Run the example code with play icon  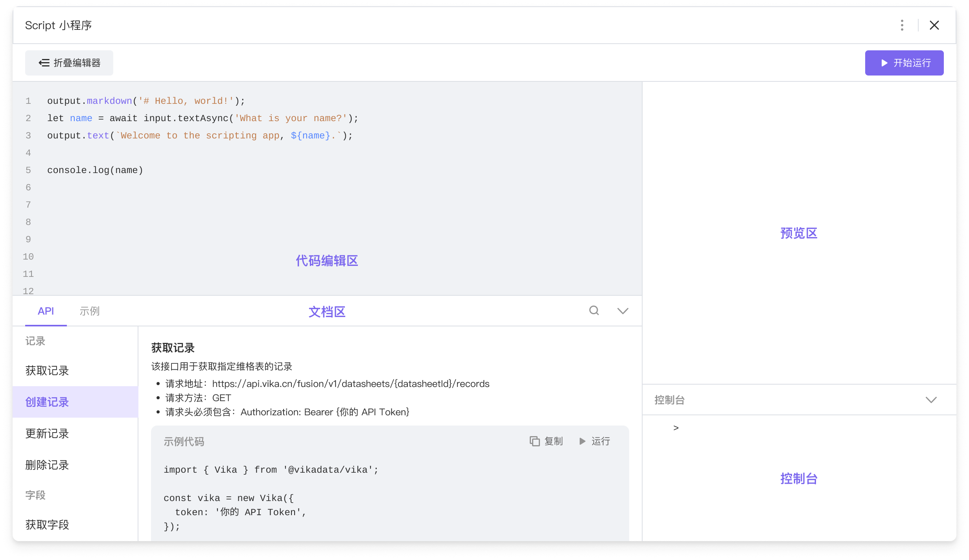pos(582,441)
